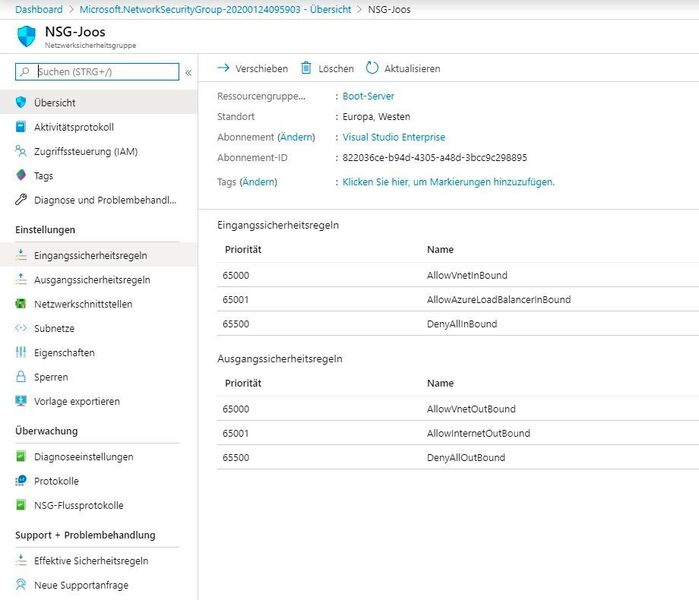This screenshot has width=699, height=600.
Task: Click the Subnetze icon in sidebar
Action: tap(22, 328)
